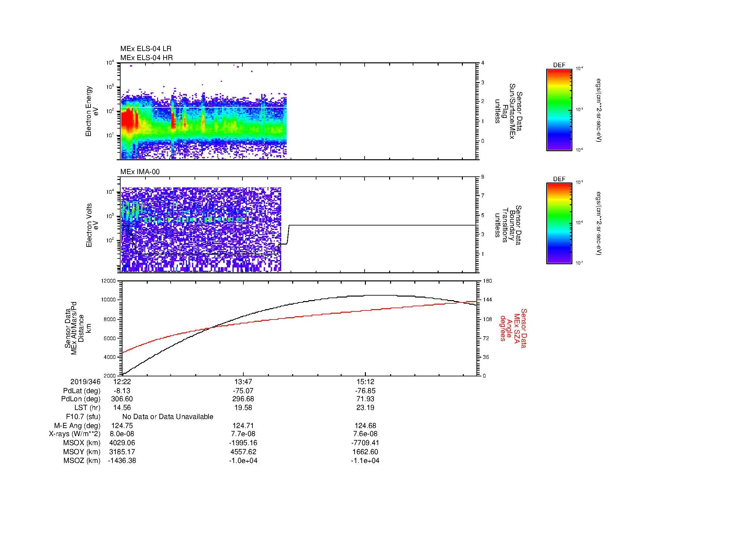Image resolution: width=756 pixels, height=534 pixels.
Task: Click the MSOX value '4029.06'
Action: (x=122, y=443)
